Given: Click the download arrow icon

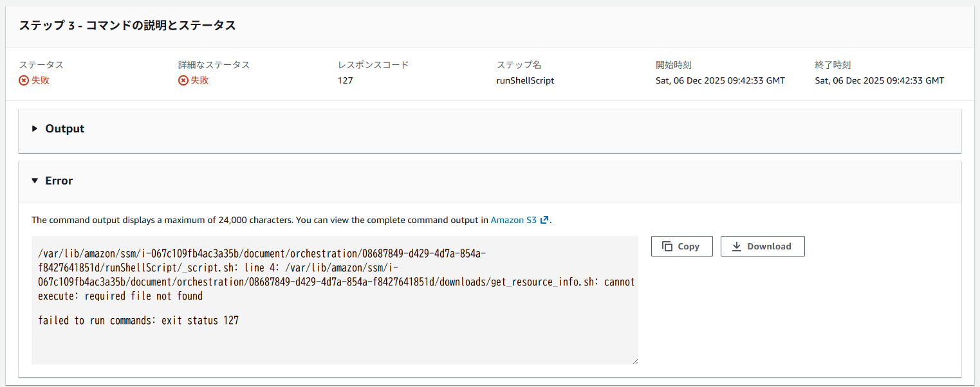Looking at the screenshot, I should pyautogui.click(x=737, y=246).
